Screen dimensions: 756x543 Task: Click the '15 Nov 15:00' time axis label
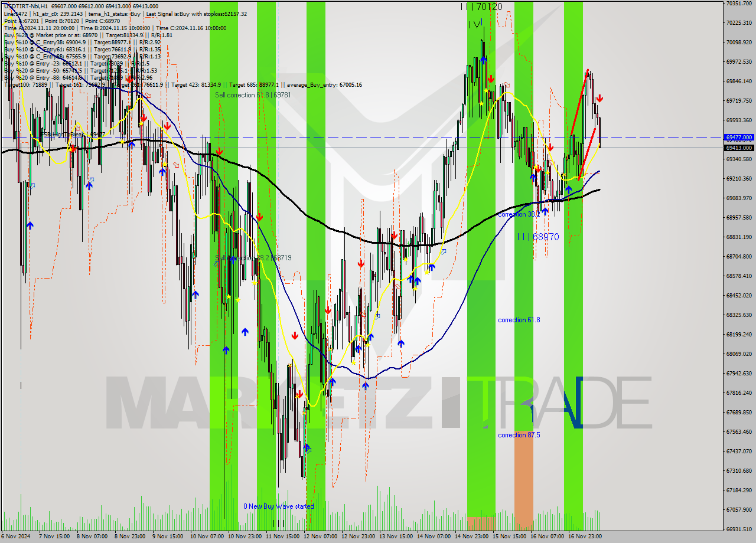click(x=510, y=537)
